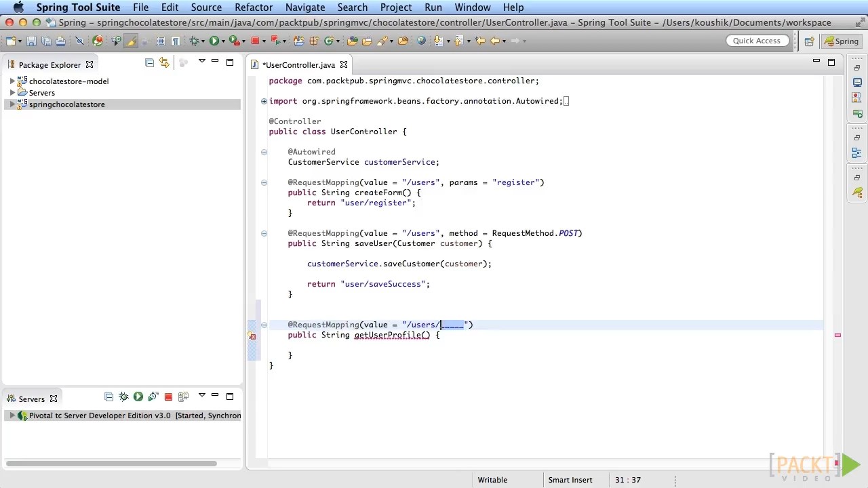
Task: Click the Package Explorer horizontal scrollbar
Action: coord(112,464)
